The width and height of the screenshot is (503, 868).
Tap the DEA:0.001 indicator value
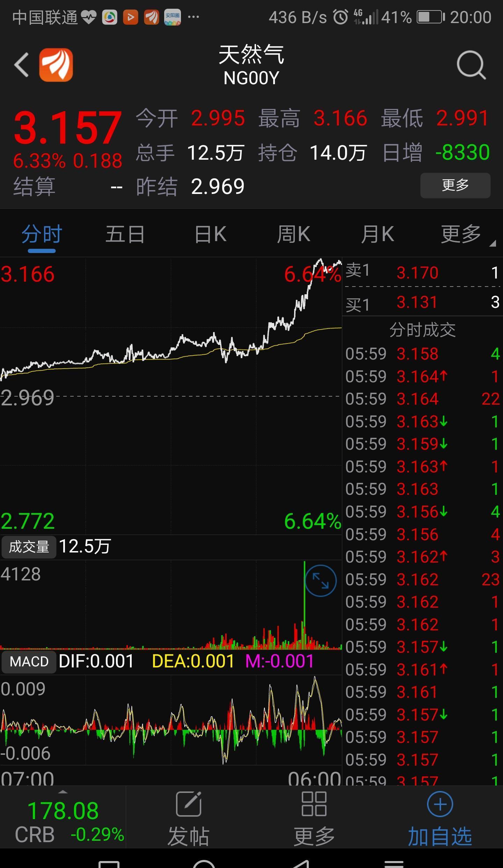(193, 661)
